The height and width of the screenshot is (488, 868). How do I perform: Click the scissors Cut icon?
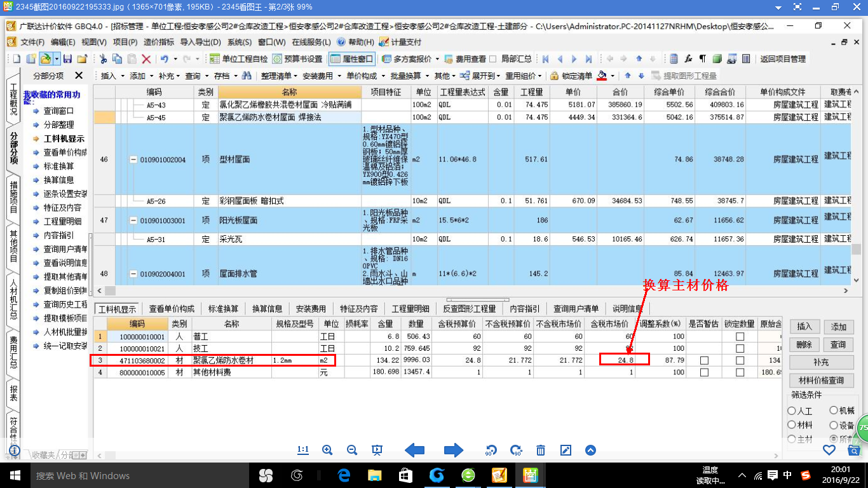pyautogui.click(x=103, y=58)
